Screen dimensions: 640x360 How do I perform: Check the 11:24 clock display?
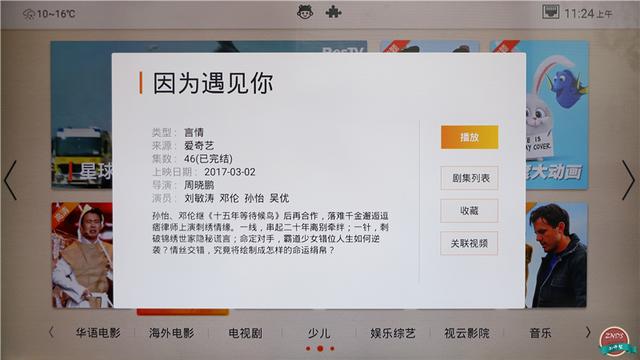click(x=588, y=14)
